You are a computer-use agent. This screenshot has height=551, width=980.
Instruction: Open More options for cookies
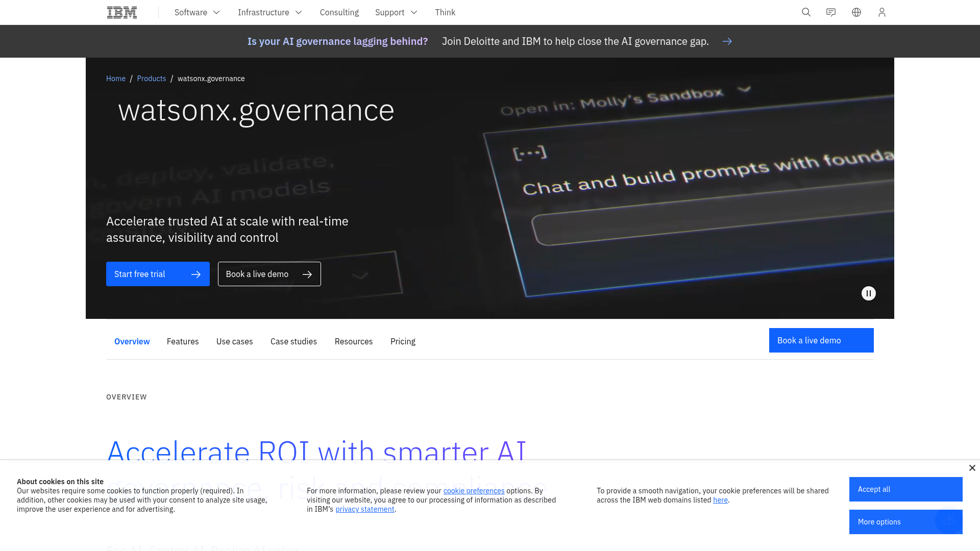906,522
